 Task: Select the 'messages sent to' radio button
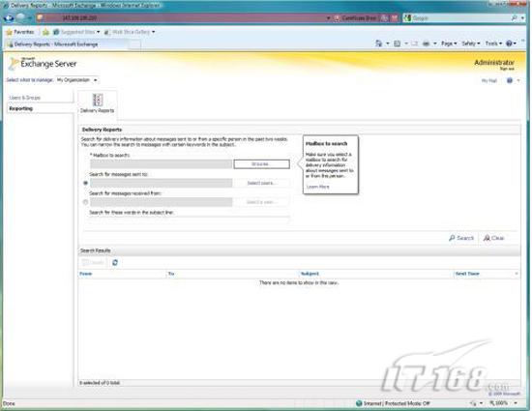pyautogui.click(x=85, y=183)
